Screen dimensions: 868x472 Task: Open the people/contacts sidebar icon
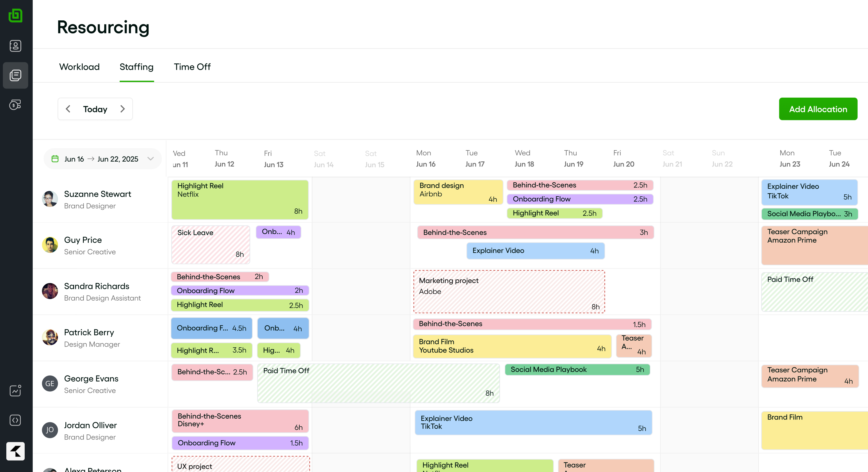pos(15,46)
